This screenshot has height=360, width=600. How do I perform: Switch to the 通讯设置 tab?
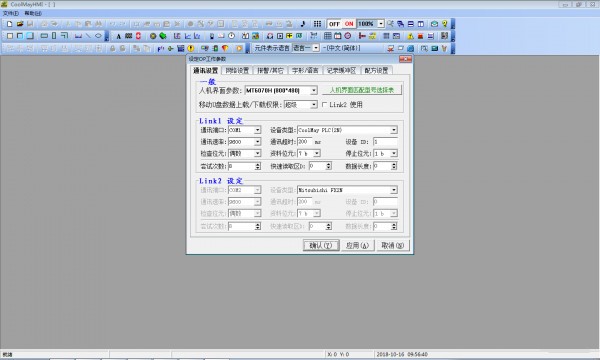pyautogui.click(x=205, y=70)
